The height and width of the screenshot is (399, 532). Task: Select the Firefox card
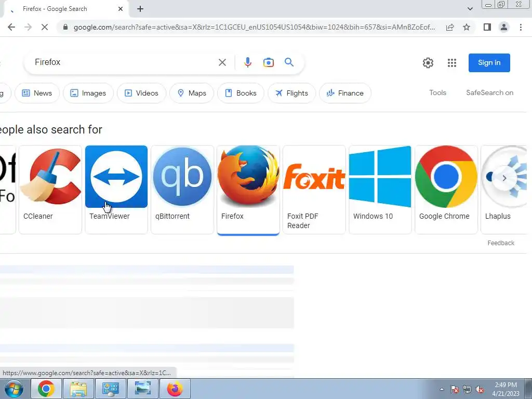tap(248, 189)
